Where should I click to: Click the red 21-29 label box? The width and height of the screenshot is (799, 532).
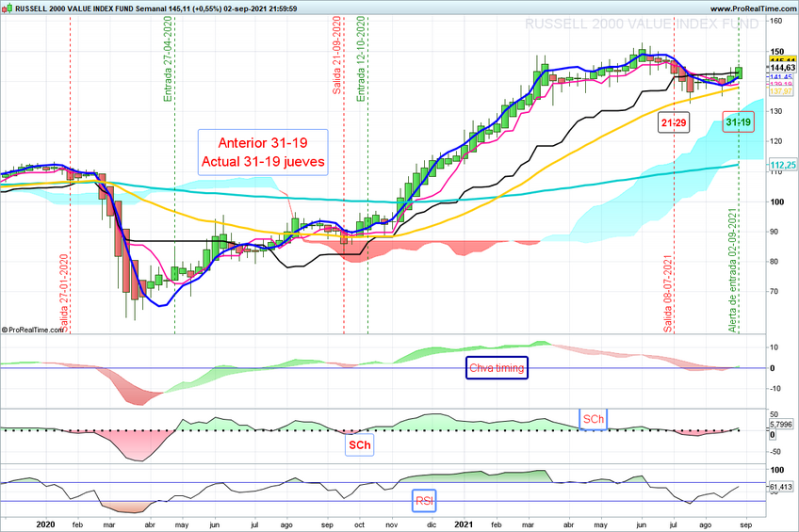(x=674, y=122)
